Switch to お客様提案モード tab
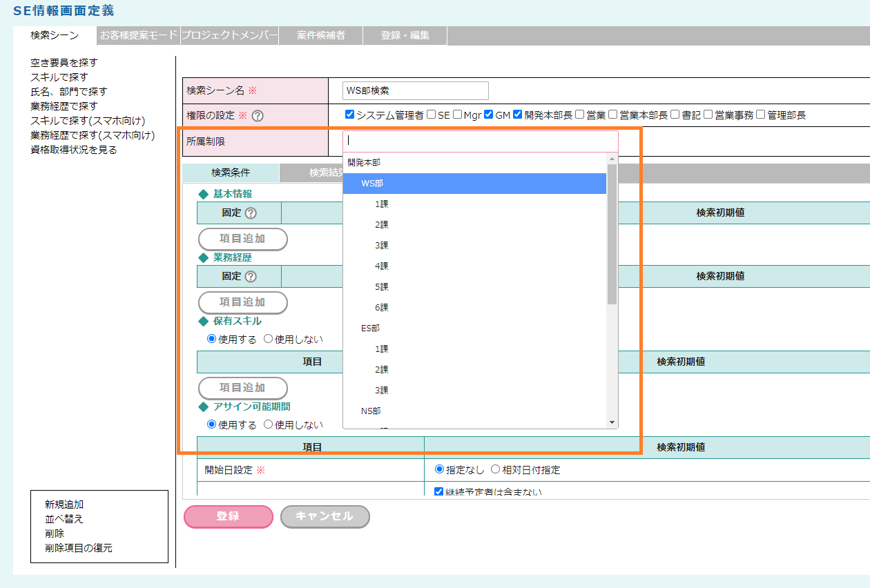This screenshot has width=870, height=588. click(139, 35)
